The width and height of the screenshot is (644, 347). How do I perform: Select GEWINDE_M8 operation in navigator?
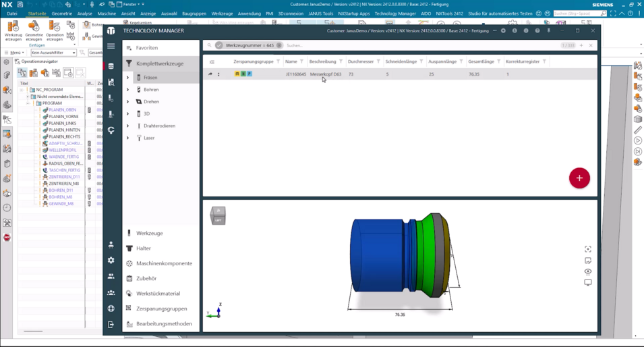(x=61, y=203)
